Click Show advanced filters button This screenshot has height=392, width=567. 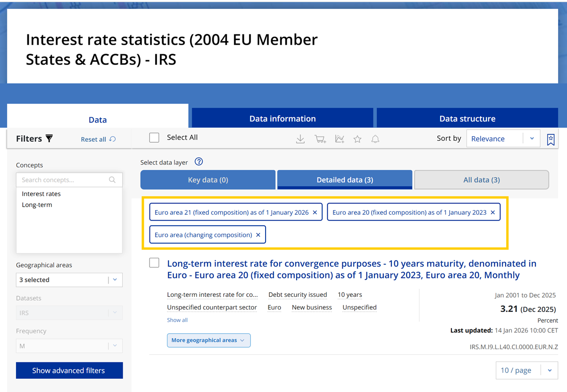[69, 370]
